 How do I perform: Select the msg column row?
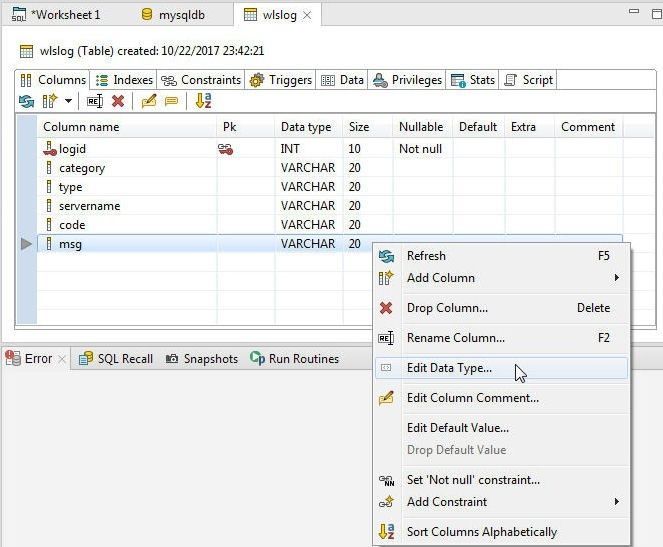[x=330, y=244]
